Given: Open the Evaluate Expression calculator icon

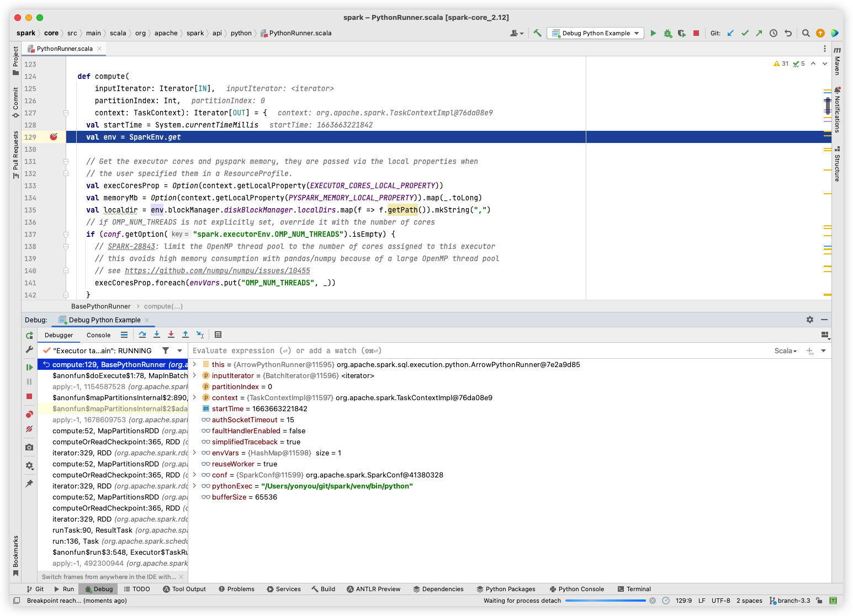Looking at the screenshot, I should 218,334.
